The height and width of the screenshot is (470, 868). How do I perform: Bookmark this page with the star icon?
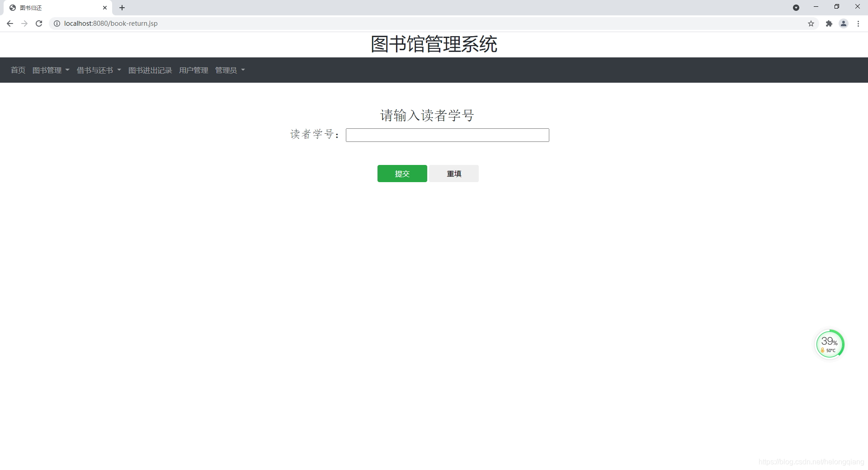click(811, 23)
